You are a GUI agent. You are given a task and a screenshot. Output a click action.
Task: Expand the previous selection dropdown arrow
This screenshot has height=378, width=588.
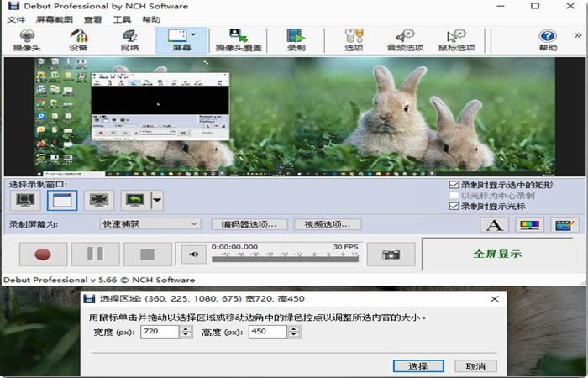(x=157, y=200)
